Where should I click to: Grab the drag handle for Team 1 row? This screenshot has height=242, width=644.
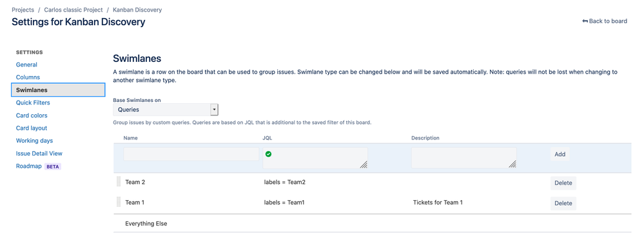point(119,202)
